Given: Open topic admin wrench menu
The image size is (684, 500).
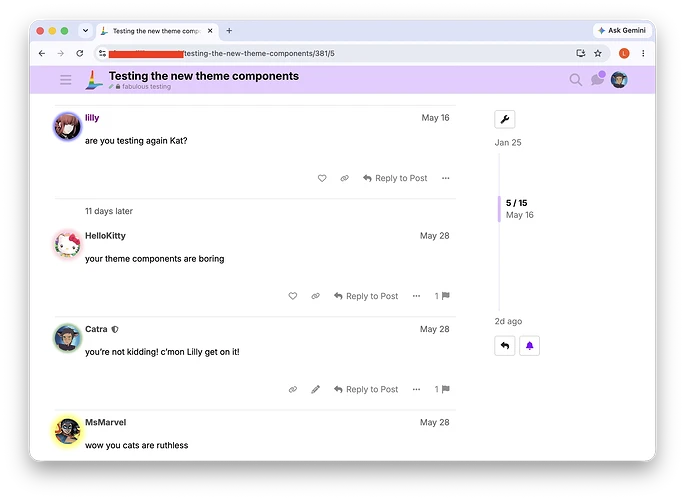Looking at the screenshot, I should pos(505,119).
